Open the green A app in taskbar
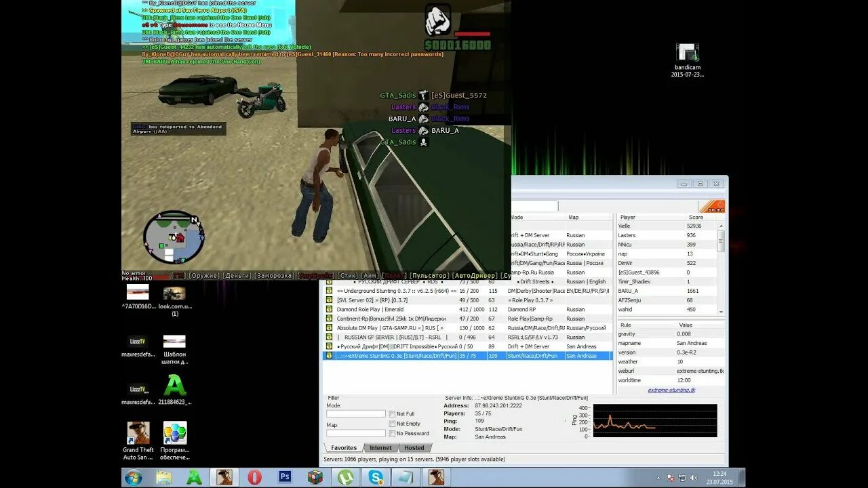868x488 pixels. tap(195, 477)
